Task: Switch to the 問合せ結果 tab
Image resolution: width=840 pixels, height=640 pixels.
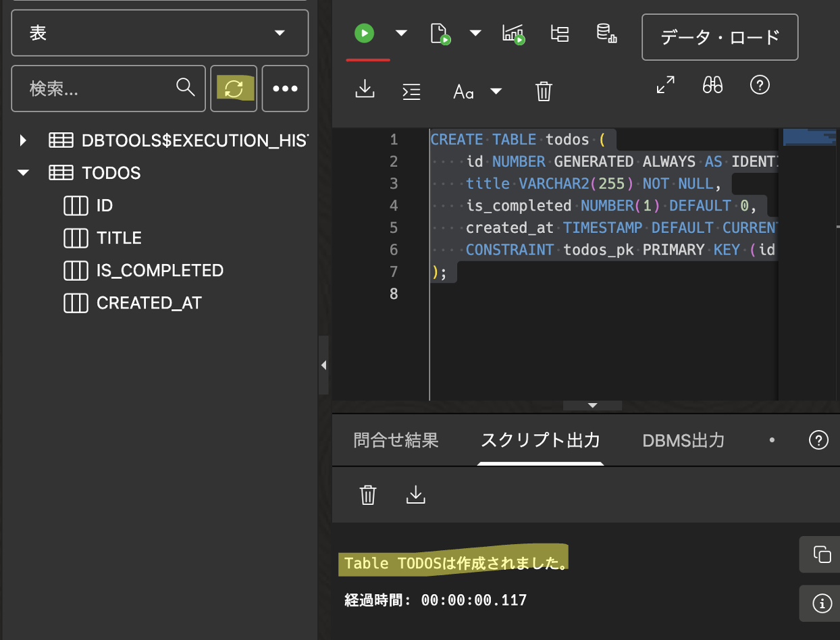Action: click(x=396, y=441)
